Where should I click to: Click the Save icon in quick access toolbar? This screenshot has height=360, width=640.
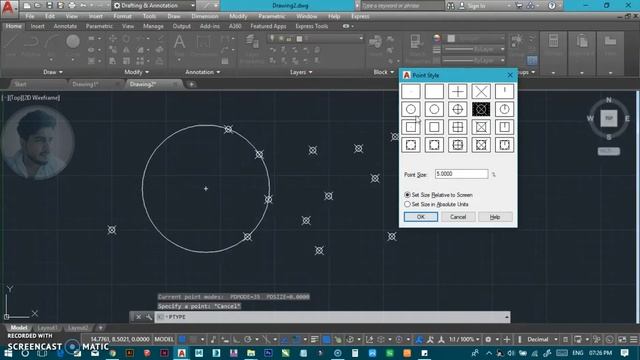[x=49, y=5]
